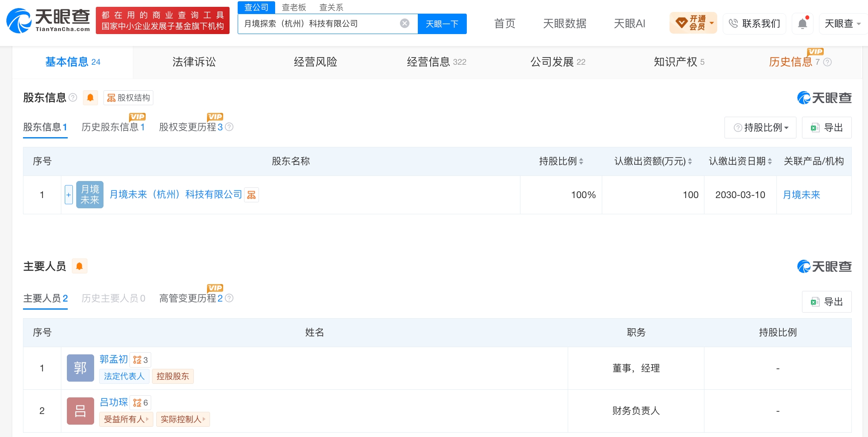Click 吕 avatar in personnel table
Viewport: 868px width, 437px height.
(80, 411)
